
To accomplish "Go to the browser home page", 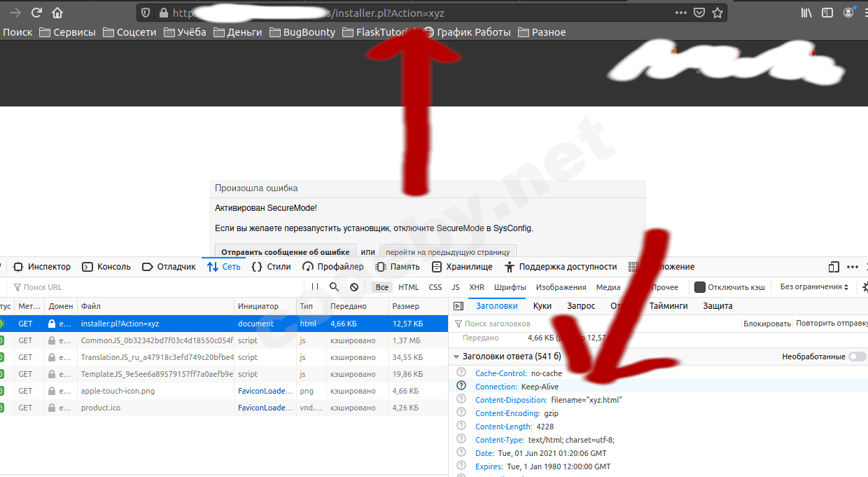I will pos(57,13).
